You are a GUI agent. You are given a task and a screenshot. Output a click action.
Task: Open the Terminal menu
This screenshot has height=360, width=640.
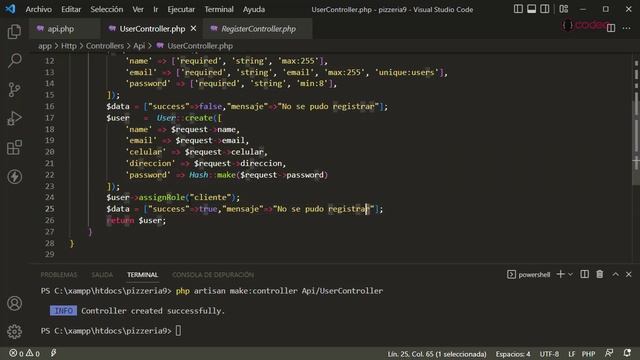[x=219, y=9]
